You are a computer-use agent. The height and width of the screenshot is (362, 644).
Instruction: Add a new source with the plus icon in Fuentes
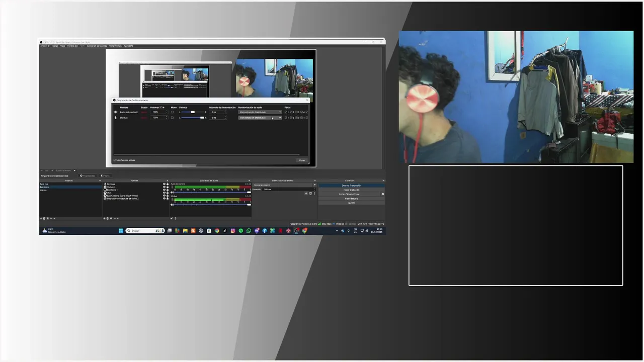point(104,218)
